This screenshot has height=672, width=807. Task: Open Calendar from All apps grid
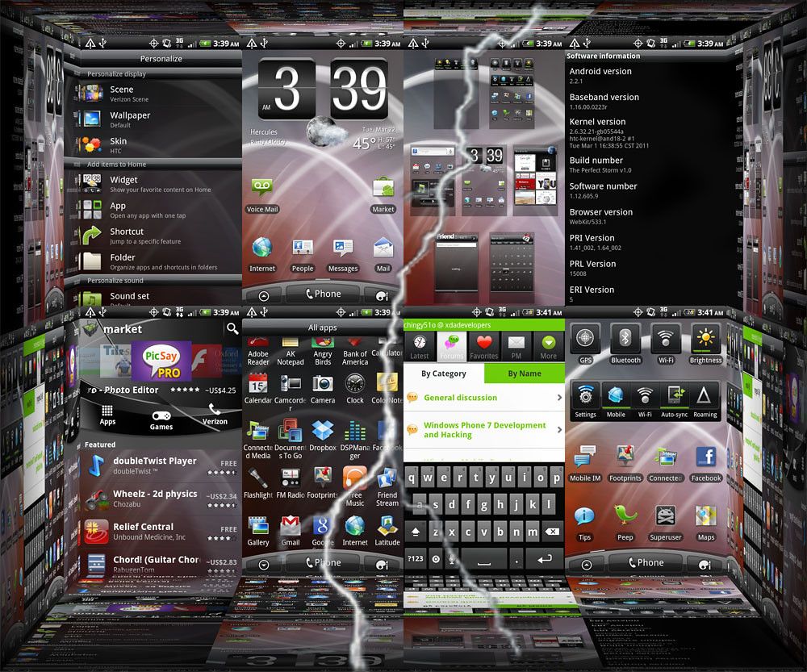(x=258, y=389)
